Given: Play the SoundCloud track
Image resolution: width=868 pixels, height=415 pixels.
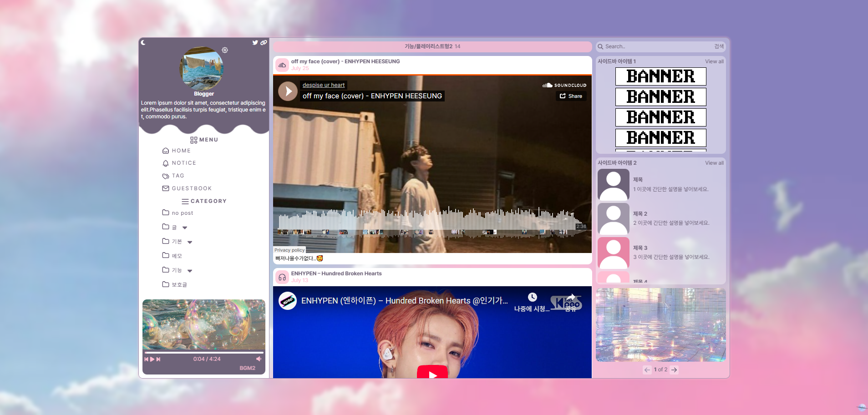Looking at the screenshot, I should tap(288, 91).
